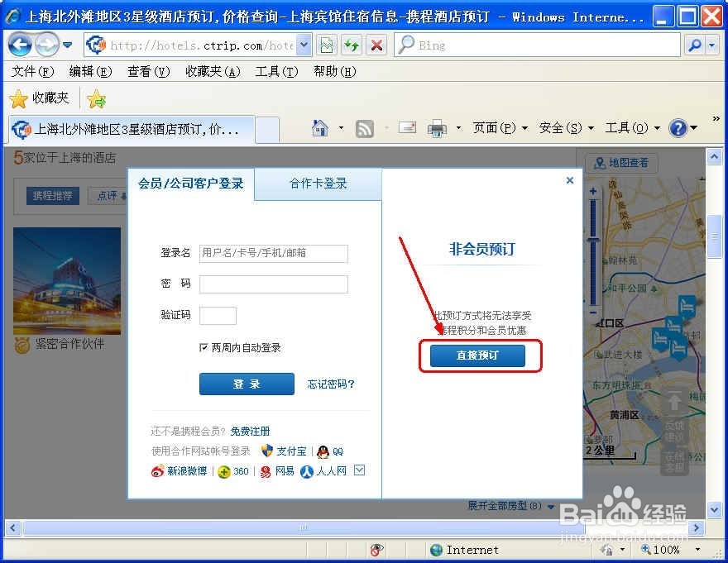This screenshot has height=563, width=728.
Task: Expand the Print options dropdown arrow
Action: (x=458, y=127)
